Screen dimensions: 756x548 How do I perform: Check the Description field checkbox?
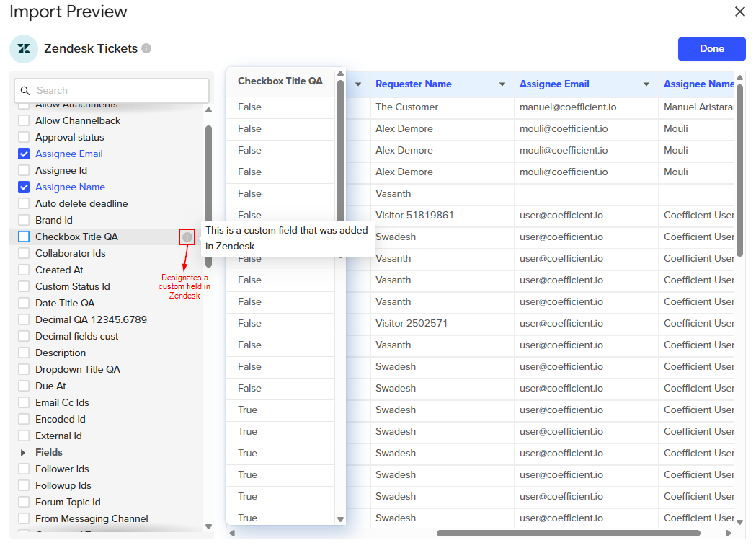click(24, 353)
